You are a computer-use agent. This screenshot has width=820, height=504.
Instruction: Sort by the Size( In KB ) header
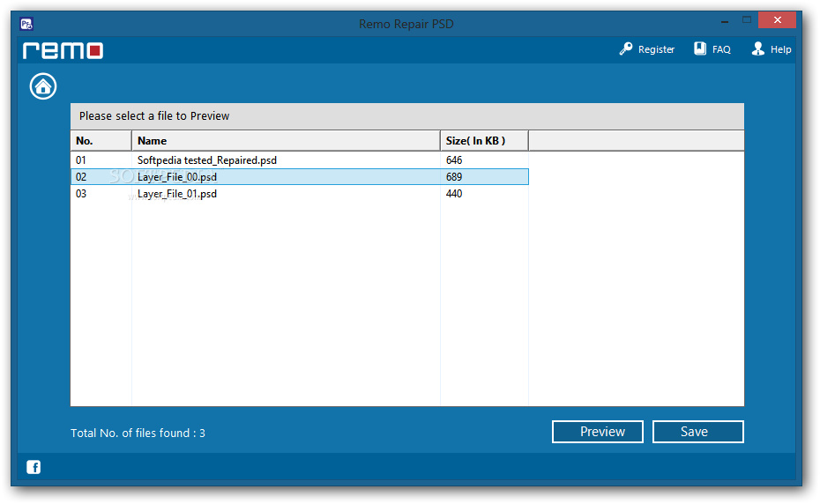[484, 141]
